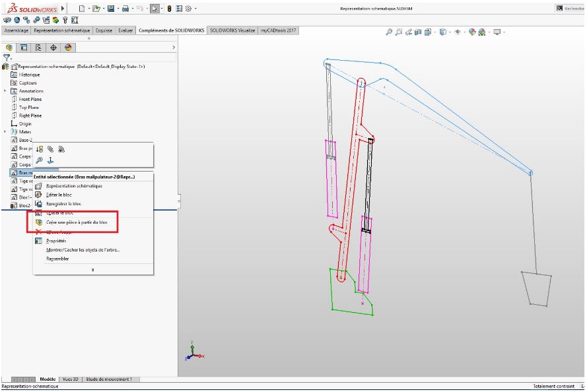Select the Top Plane tree item
Screen dimensions: 587x392
tap(25, 108)
